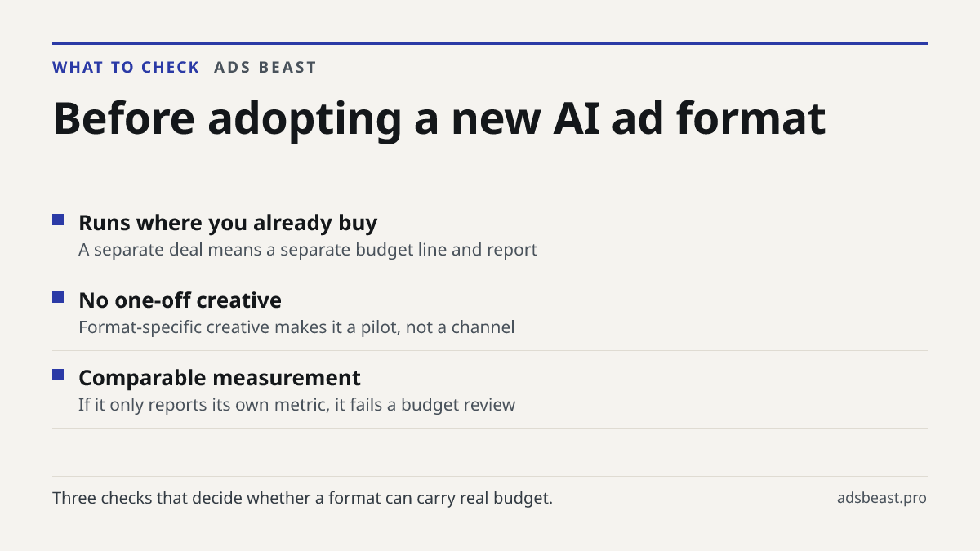
Task: Click the bullet beside 'Runs where you already buy'
Action: coord(58,220)
